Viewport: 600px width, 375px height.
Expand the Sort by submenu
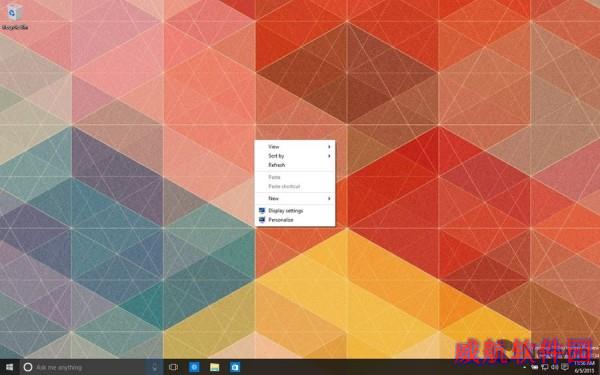(x=295, y=156)
